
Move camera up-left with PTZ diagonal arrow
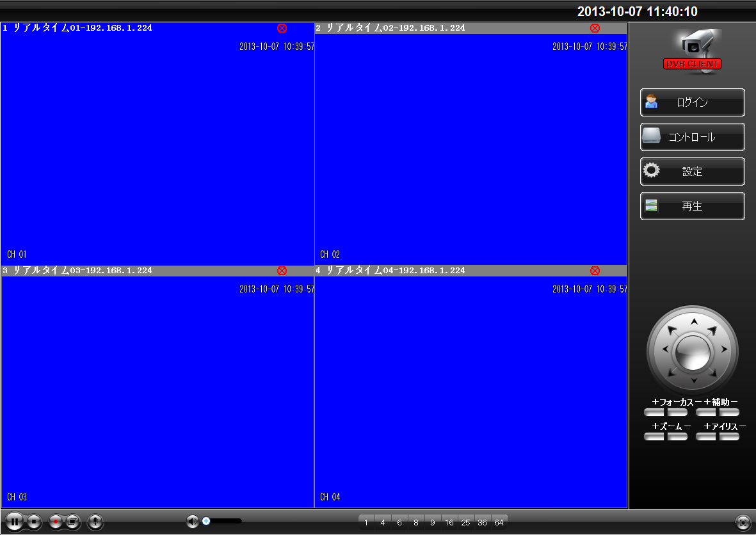click(x=672, y=330)
